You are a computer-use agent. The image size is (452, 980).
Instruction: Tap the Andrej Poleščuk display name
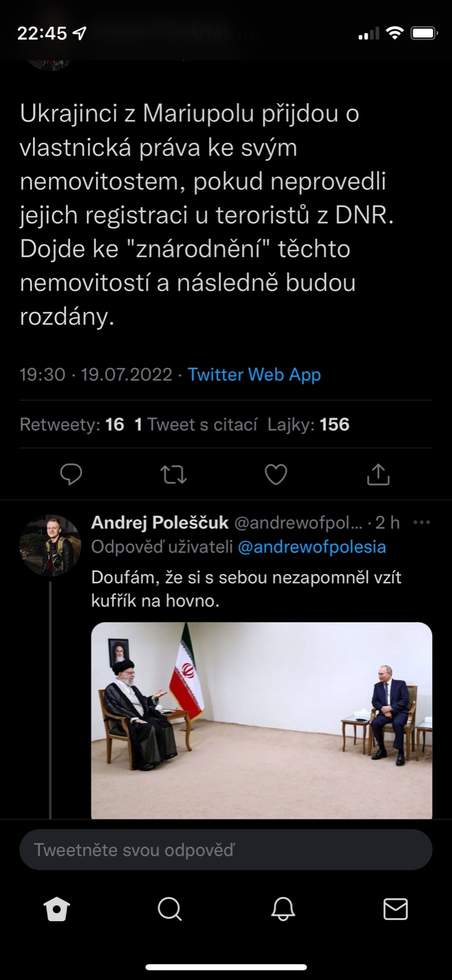coord(160,522)
